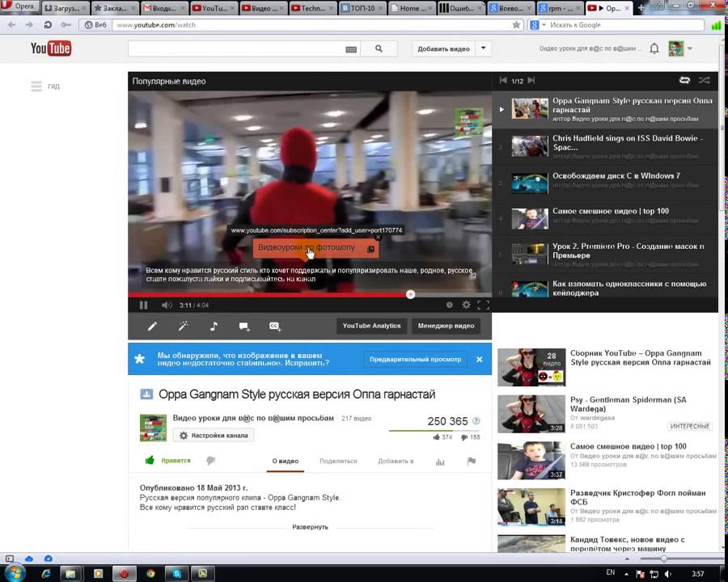Toggle the Watch Later clock icon
The image size is (728, 582).
(x=450, y=305)
